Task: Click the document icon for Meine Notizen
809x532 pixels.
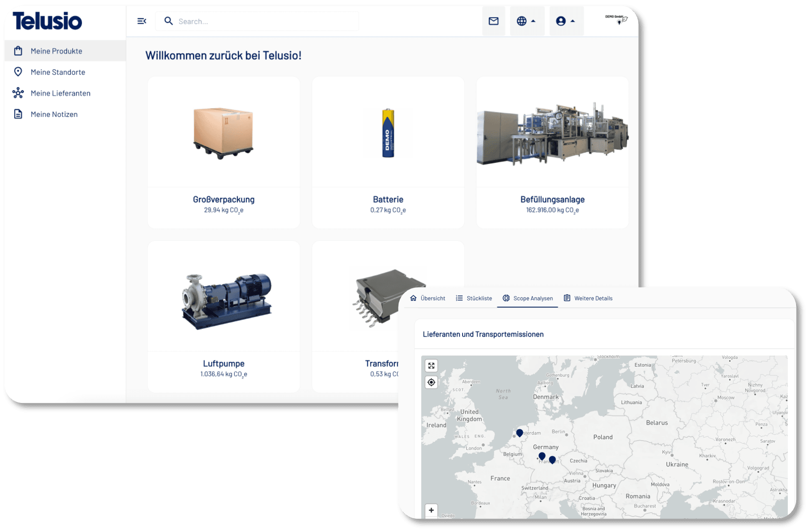Action: (18, 114)
